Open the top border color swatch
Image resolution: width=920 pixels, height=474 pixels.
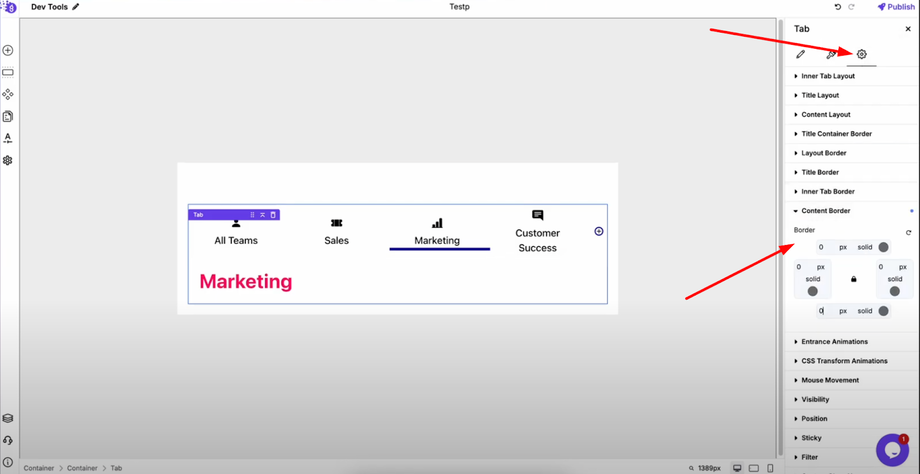pos(883,247)
